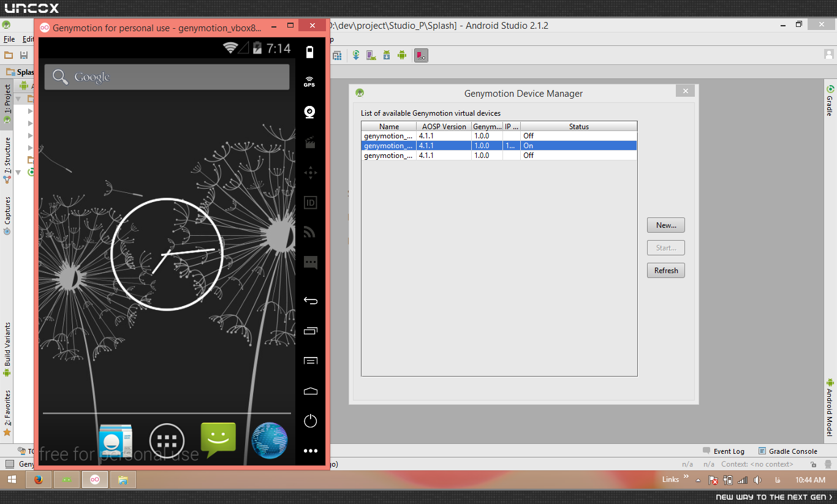The image size is (837, 504).
Task: Click the Google search bar on the emulator
Action: point(167,77)
